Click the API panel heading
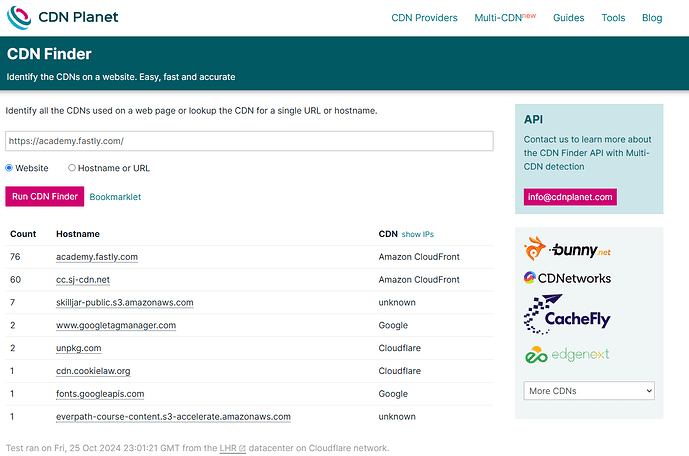Screen dimensions: 689x456 533,119
